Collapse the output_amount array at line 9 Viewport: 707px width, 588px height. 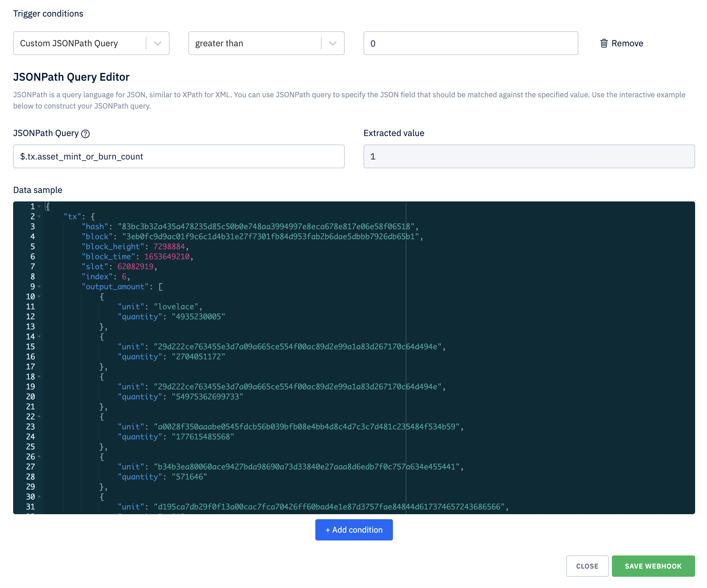coord(39,286)
